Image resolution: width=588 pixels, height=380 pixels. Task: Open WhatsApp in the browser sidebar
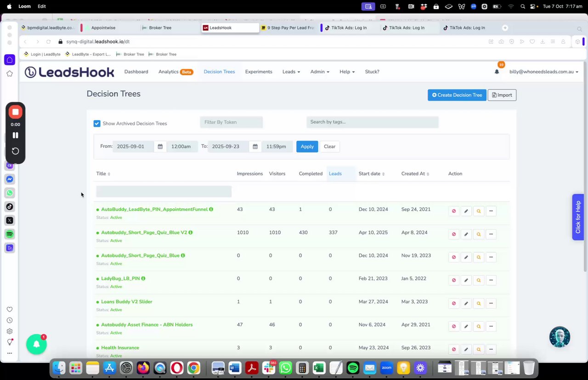10,193
